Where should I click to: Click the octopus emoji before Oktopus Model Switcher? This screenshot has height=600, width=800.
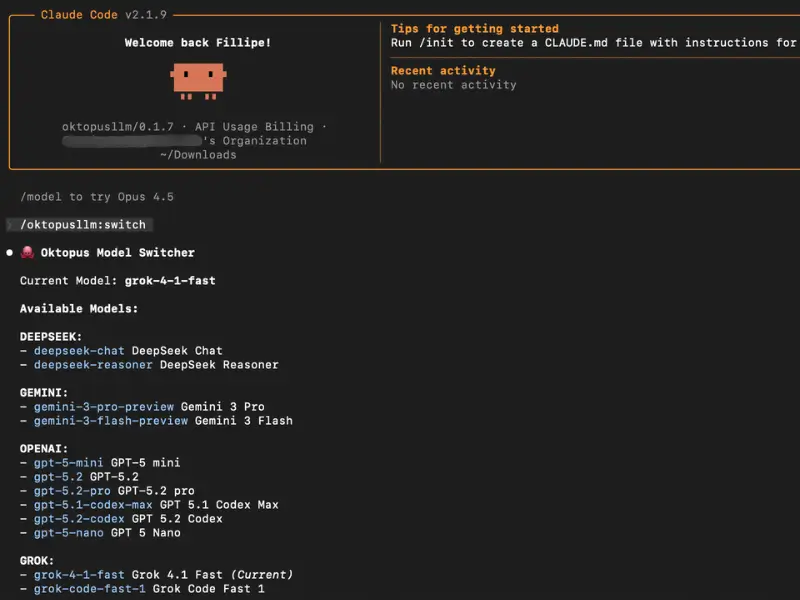coord(27,253)
